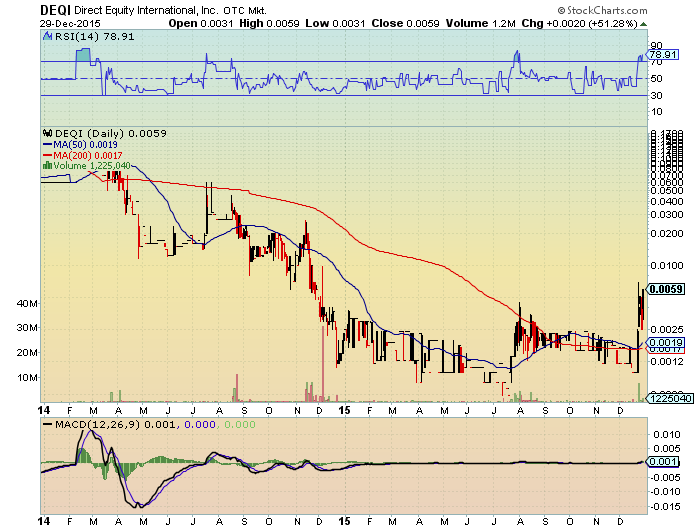Click the date 29-Dec-2015

tap(71, 24)
